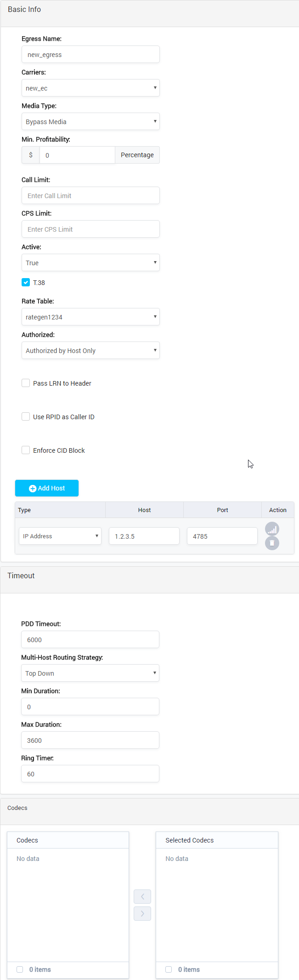Click the Percentage button
The height and width of the screenshot is (980, 299).
137,155
